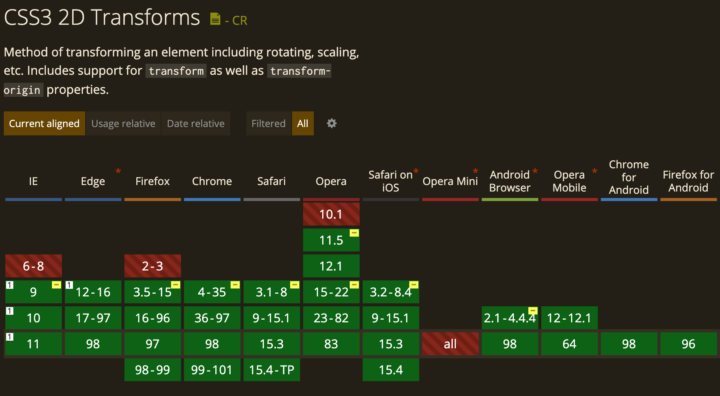Screen dimensions: 720x396
Task: Click the red asterisk next to Edge
Action: click(x=118, y=171)
